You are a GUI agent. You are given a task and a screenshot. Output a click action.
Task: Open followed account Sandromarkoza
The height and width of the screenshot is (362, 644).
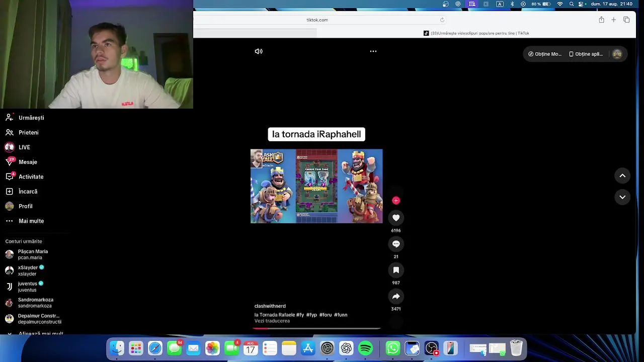(x=35, y=303)
